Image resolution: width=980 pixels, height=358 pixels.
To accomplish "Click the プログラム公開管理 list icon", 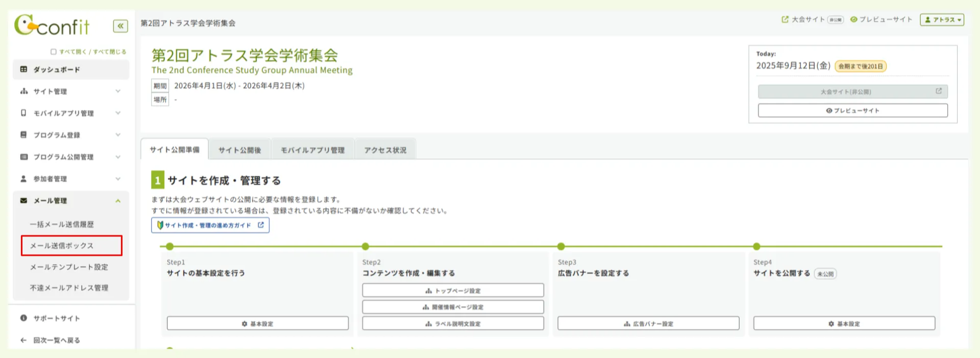I will click(x=23, y=157).
